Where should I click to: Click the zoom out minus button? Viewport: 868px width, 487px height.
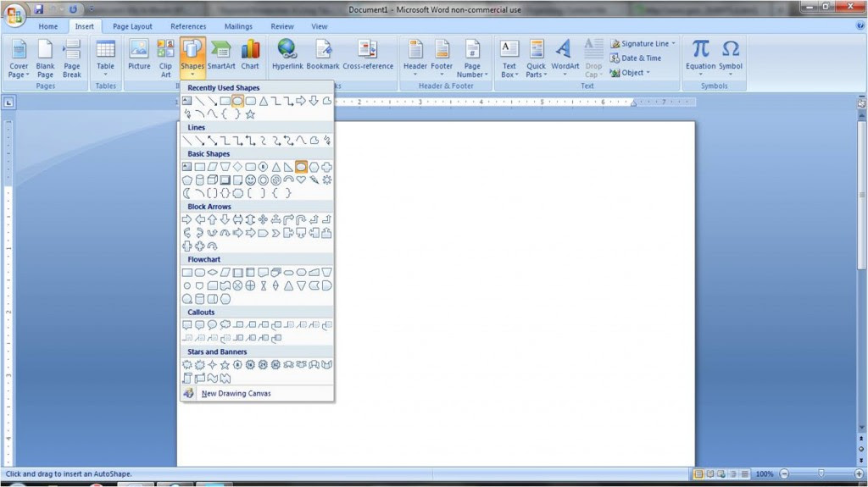pos(784,473)
